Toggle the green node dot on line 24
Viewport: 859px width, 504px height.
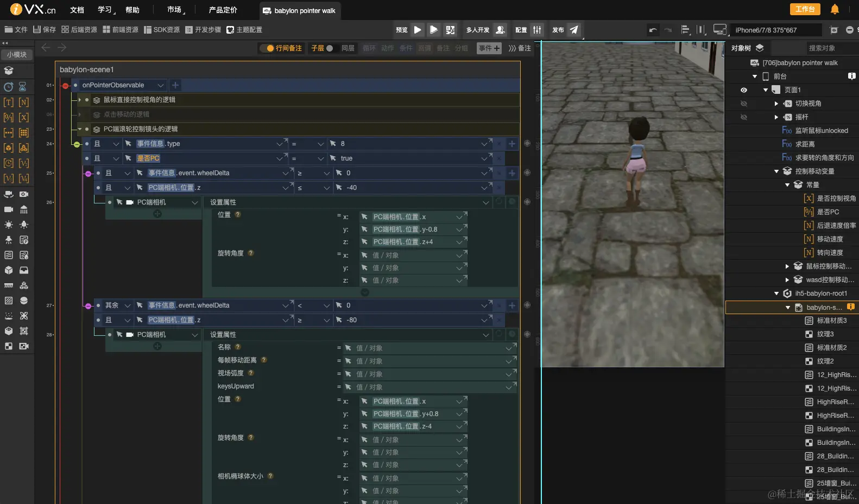pyautogui.click(x=77, y=144)
